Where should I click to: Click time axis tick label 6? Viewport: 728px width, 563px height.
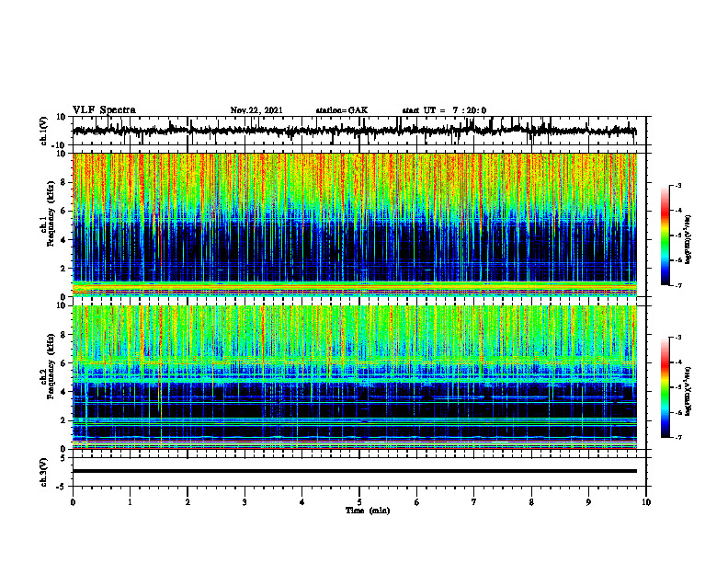[417, 502]
